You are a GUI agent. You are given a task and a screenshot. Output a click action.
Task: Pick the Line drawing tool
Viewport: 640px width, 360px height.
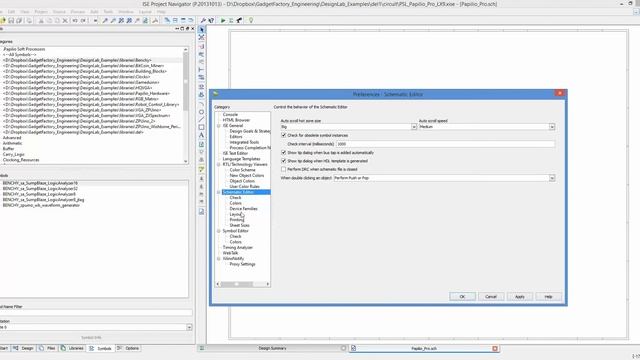click(201, 120)
